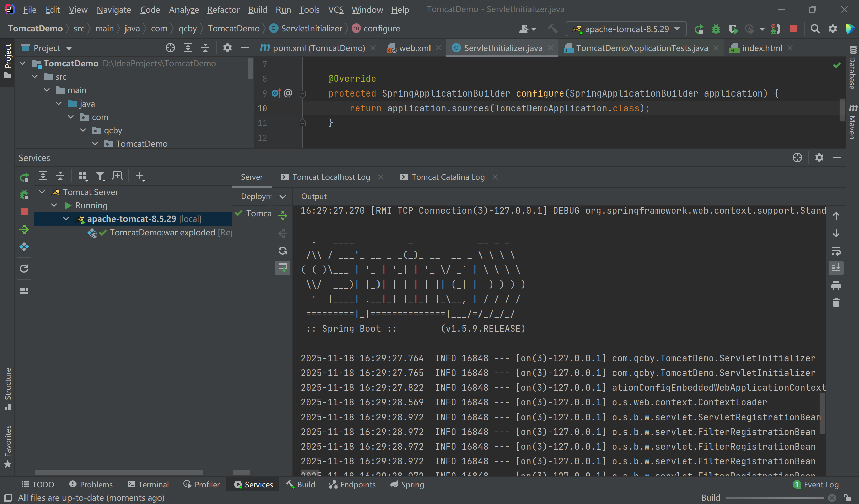Screen dimensions: 859x504
Task: Add a service with the plus icon
Action: tap(140, 176)
